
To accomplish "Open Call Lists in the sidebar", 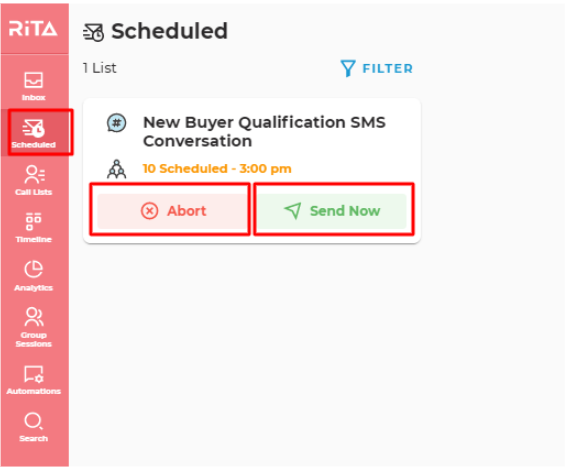I will pos(34,181).
